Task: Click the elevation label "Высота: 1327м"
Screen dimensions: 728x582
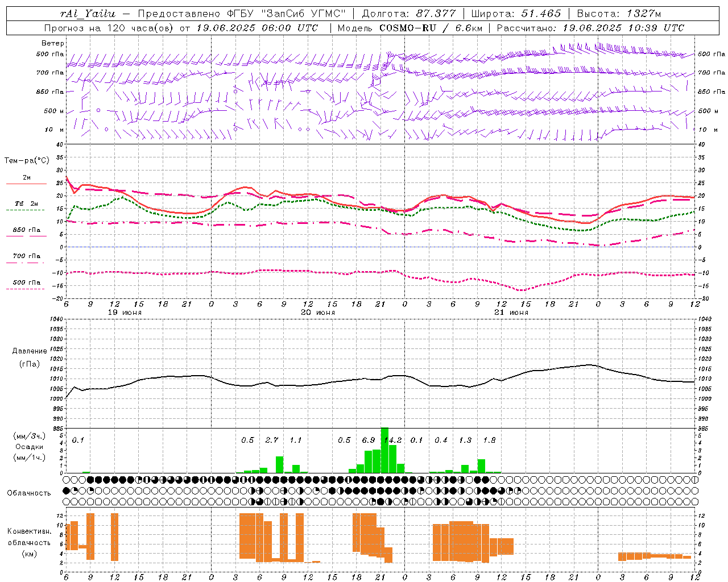Action: coord(619,14)
